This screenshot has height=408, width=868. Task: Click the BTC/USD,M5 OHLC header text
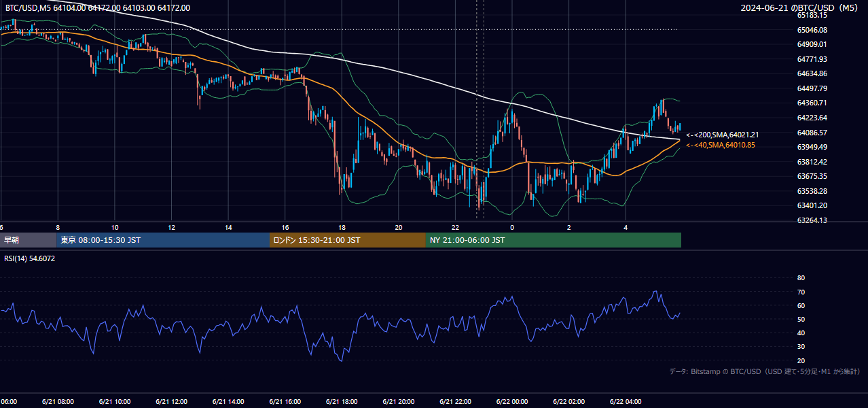pos(98,8)
